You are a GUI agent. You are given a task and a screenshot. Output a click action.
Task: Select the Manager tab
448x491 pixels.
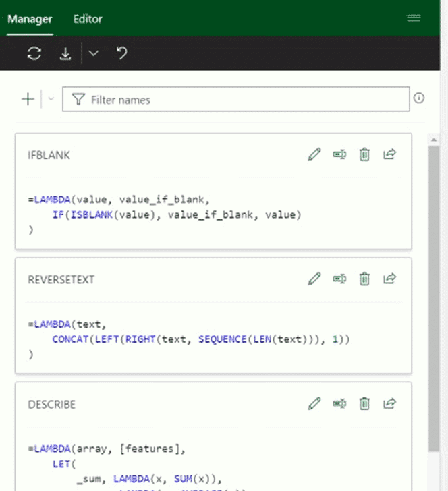(x=30, y=19)
